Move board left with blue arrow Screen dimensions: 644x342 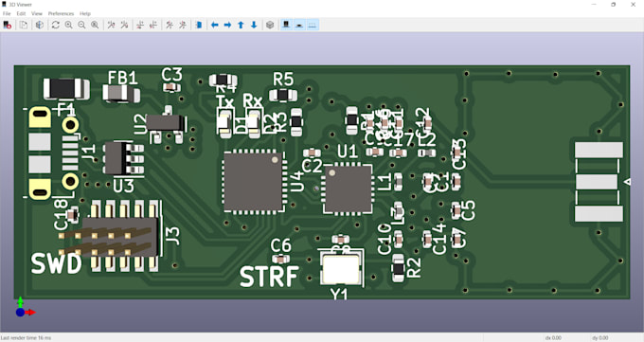click(x=214, y=25)
